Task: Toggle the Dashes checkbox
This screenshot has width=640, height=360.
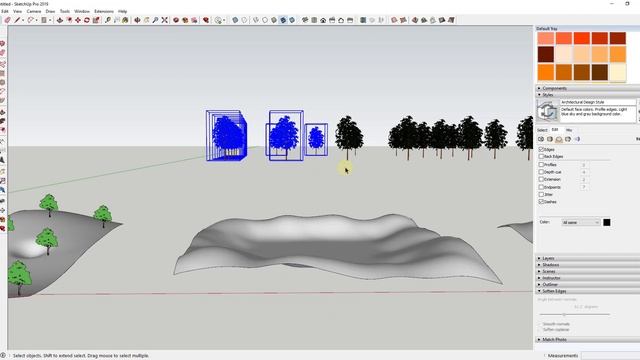Action: point(541,202)
